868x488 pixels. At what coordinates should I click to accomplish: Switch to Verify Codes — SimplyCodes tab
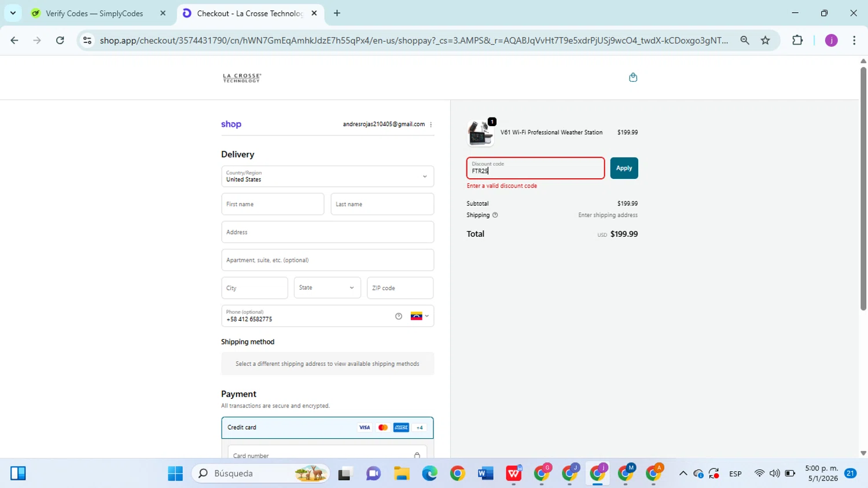click(x=94, y=13)
